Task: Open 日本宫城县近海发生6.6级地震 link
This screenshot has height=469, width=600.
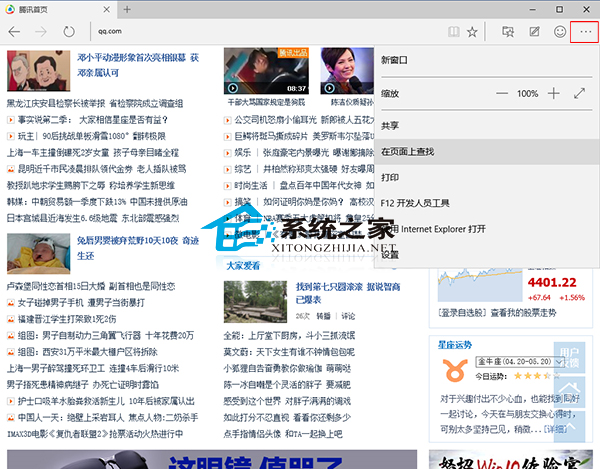Action: tap(93, 218)
